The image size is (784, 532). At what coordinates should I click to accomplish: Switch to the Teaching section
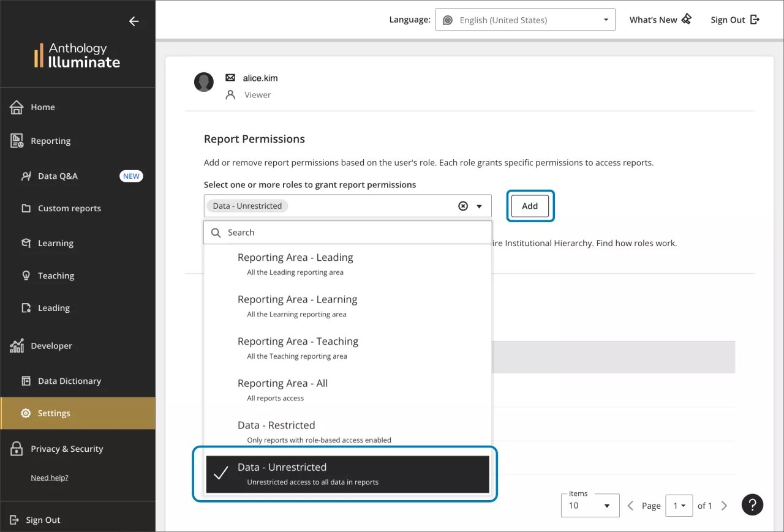click(55, 275)
